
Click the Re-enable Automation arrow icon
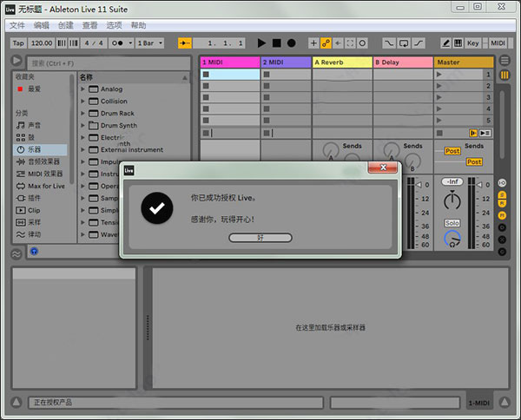click(x=338, y=43)
